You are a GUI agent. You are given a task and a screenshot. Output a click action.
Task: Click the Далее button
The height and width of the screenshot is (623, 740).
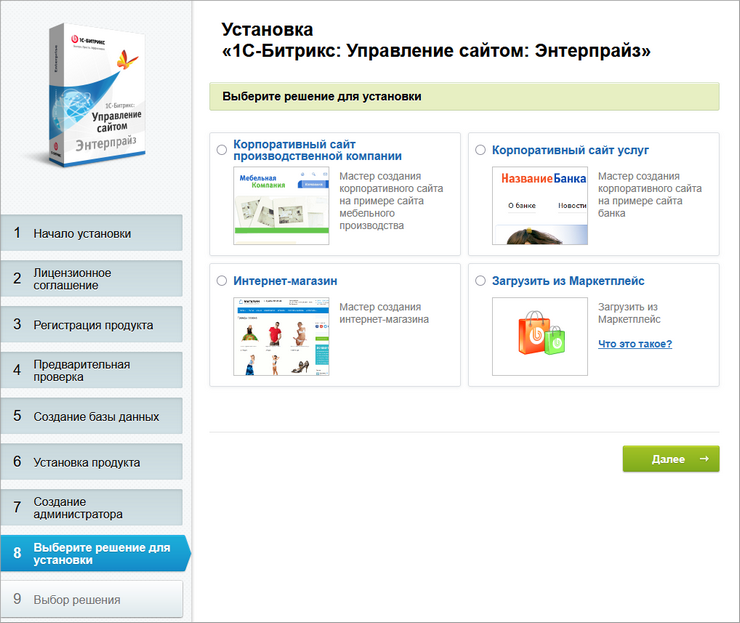[x=671, y=459]
